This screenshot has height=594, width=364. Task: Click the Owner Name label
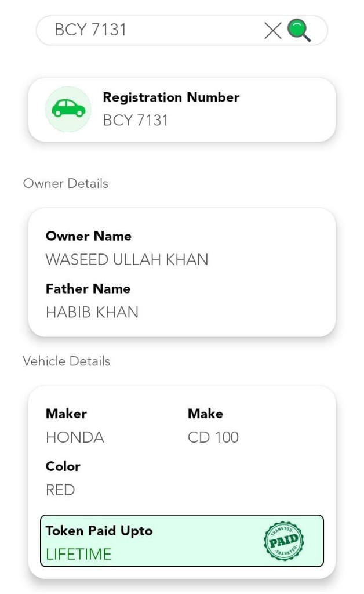click(x=89, y=236)
